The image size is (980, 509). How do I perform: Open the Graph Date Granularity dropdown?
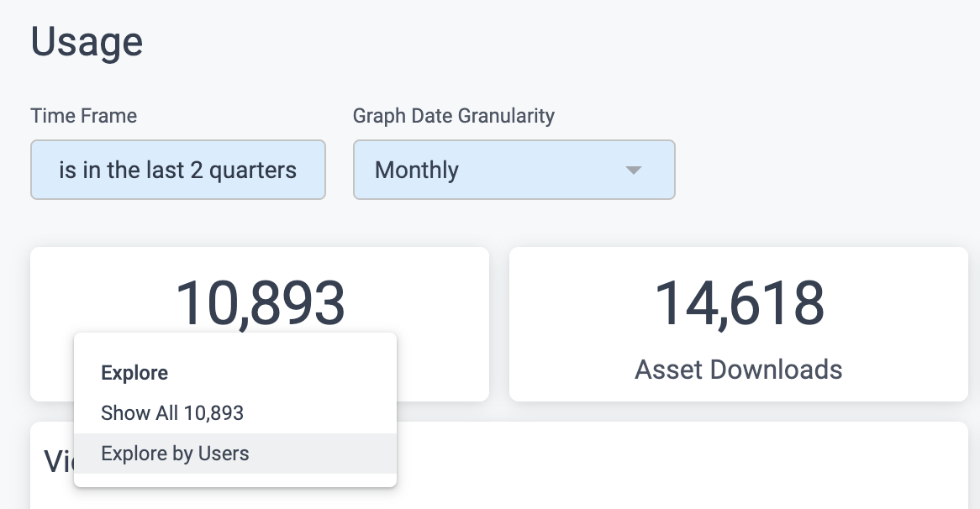click(514, 170)
